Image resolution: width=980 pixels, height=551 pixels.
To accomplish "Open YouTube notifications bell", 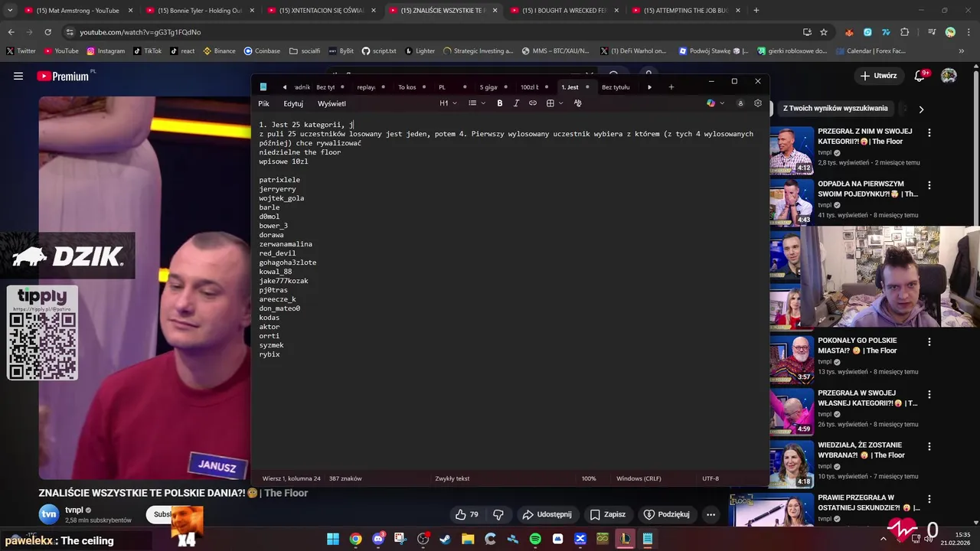I will coord(920,76).
